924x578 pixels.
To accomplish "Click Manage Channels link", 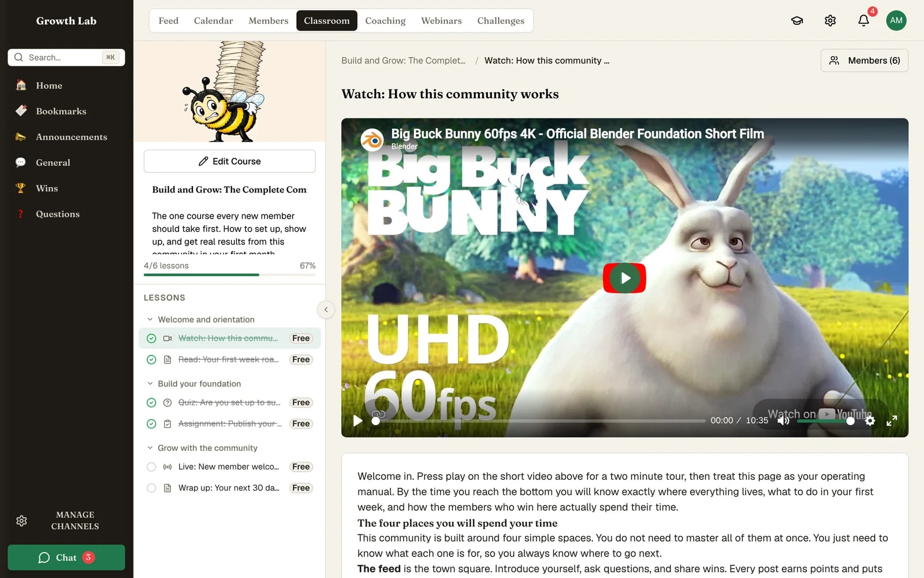I will pyautogui.click(x=75, y=521).
